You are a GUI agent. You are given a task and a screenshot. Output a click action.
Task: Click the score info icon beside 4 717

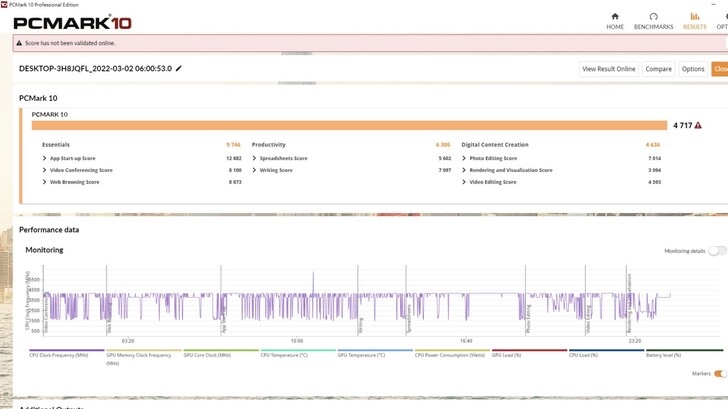coord(698,125)
